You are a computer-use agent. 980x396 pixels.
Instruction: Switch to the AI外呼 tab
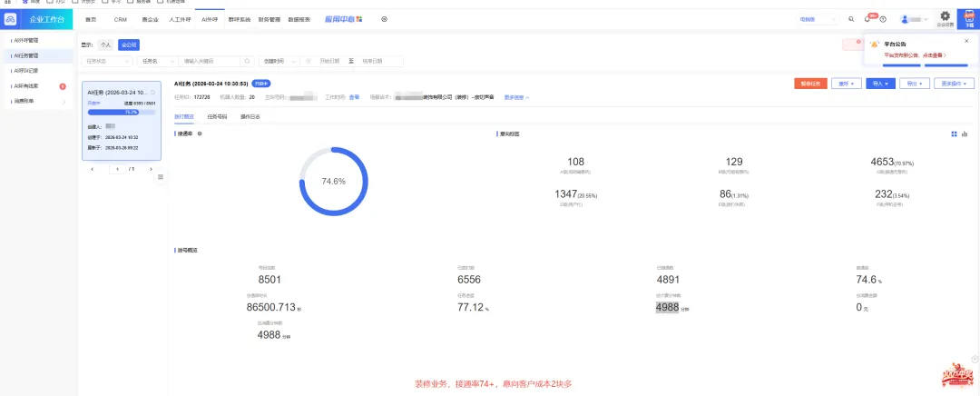coord(210,19)
